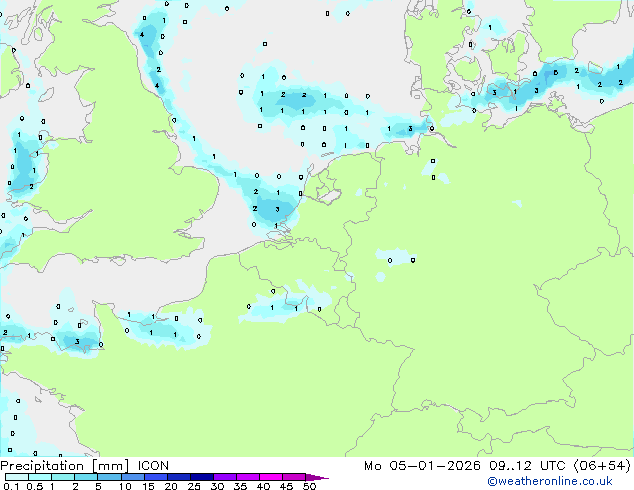The height and width of the screenshot is (490, 634).
Task: Click the 0.5–1 mm legend color box
Action: tap(40, 477)
